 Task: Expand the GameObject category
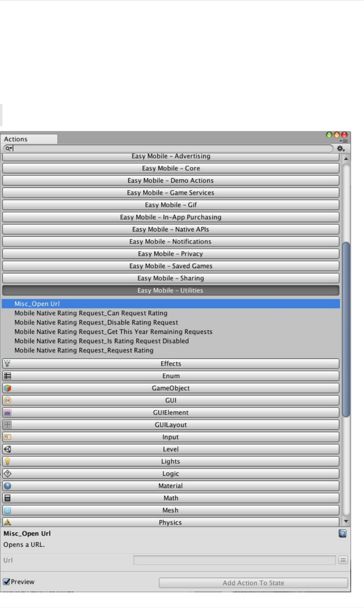click(x=171, y=388)
